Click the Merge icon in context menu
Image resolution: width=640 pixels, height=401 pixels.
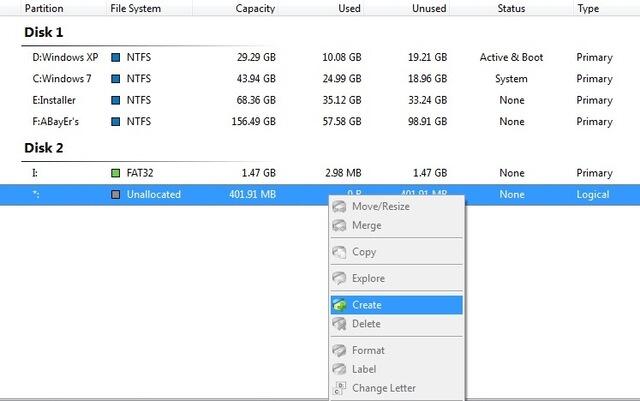pyautogui.click(x=340, y=225)
